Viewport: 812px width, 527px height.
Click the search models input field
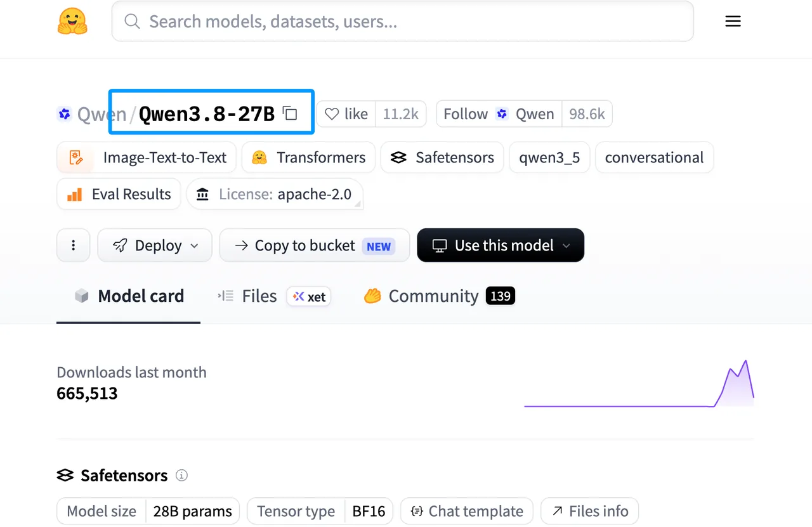click(403, 22)
